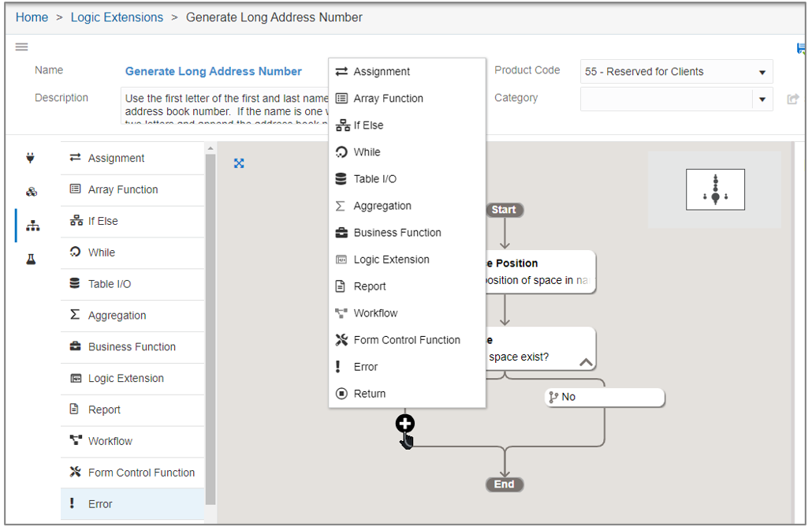The image size is (812, 531).
Task: Open the hamburger menu icon below the breadcrumb
Action: [x=21, y=47]
